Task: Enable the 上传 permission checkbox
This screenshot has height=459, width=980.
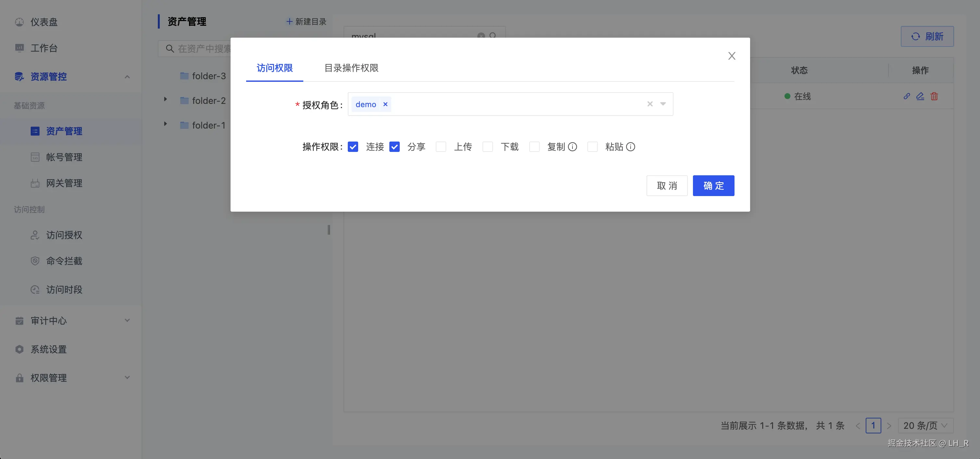Action: pyautogui.click(x=441, y=147)
